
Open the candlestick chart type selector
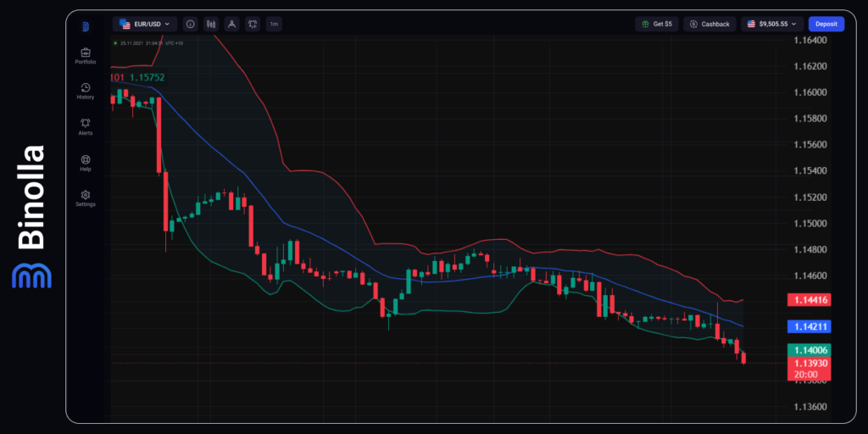click(211, 24)
